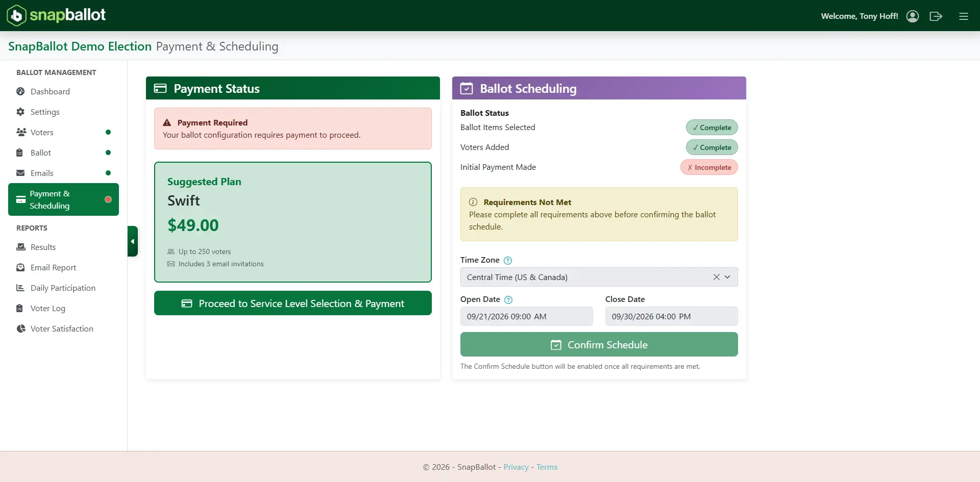View Results report
This screenshot has height=482, width=980.
pos(63,247)
